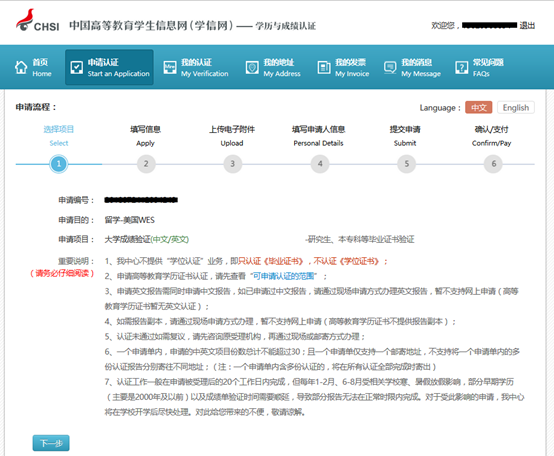Click step 6 circle marker
Image resolution: width=554 pixels, height=456 pixels.
coord(494,164)
